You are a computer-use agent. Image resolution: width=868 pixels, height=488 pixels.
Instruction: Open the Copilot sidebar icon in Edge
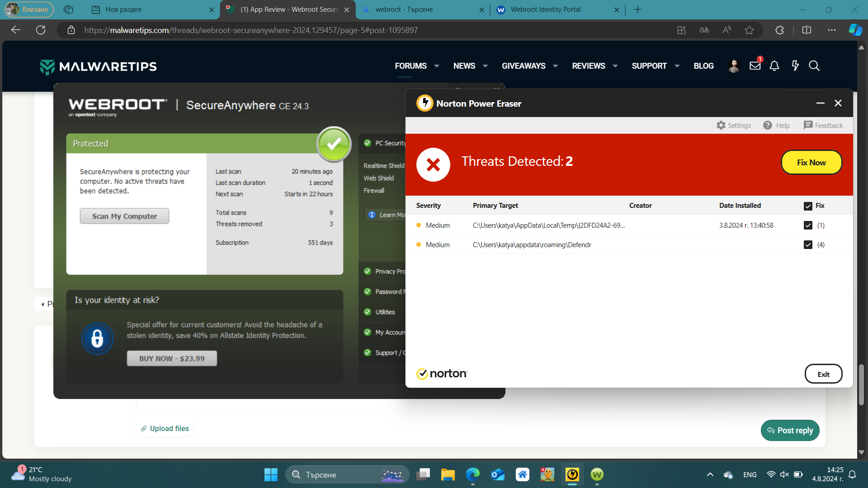pos(855,30)
